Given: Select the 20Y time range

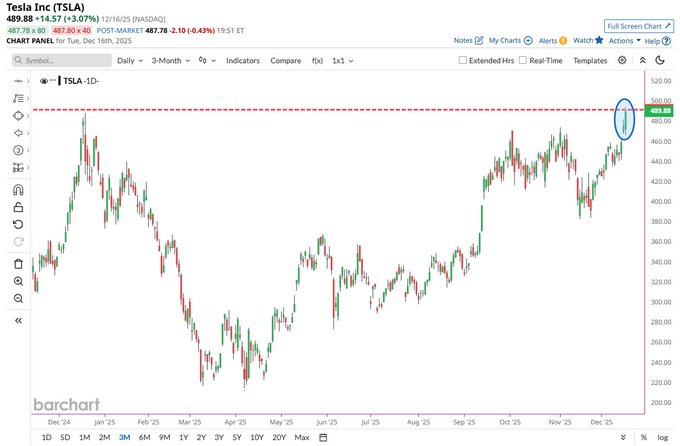Looking at the screenshot, I should [279, 437].
